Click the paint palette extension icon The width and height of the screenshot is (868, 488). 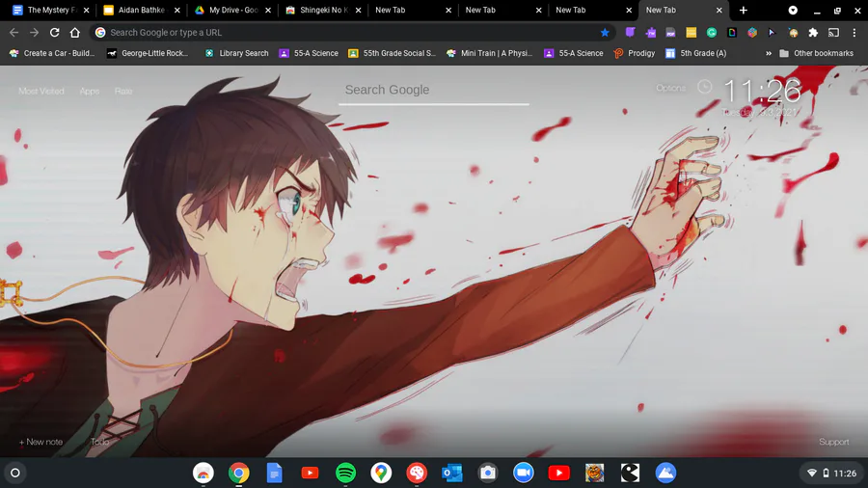[793, 33]
